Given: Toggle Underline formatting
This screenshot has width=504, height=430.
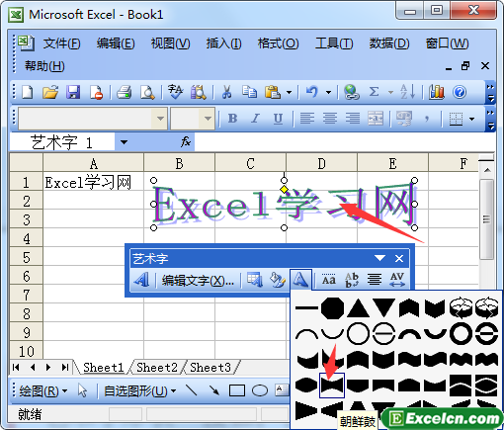Looking at the screenshot, I should coord(279,119).
